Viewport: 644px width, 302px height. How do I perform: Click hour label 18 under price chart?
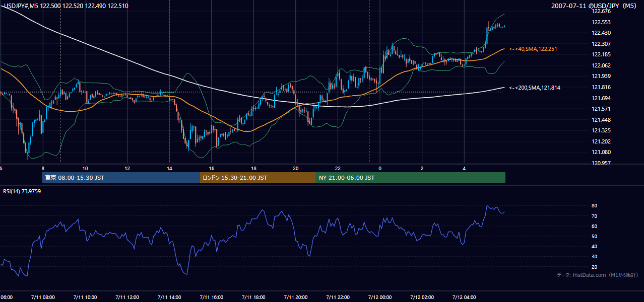click(x=253, y=168)
